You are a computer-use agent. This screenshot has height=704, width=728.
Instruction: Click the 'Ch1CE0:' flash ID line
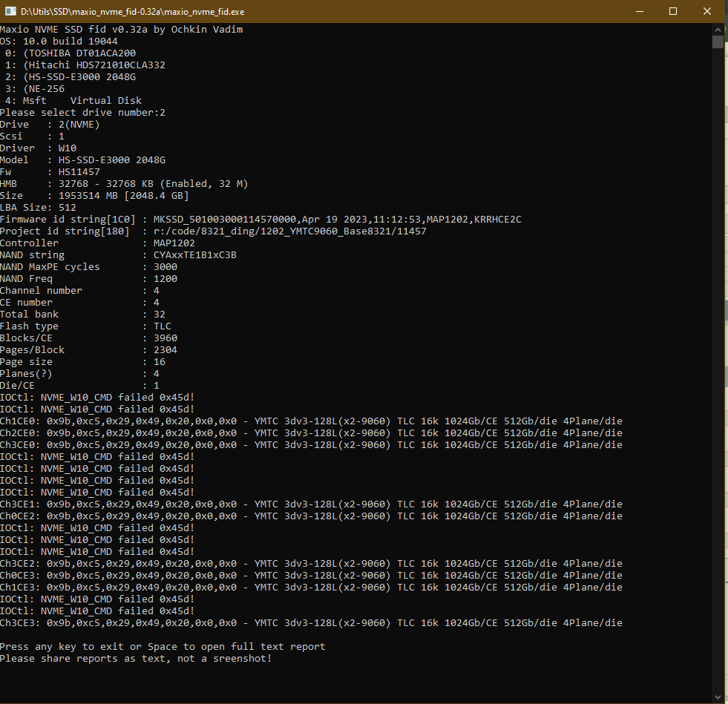(311, 421)
